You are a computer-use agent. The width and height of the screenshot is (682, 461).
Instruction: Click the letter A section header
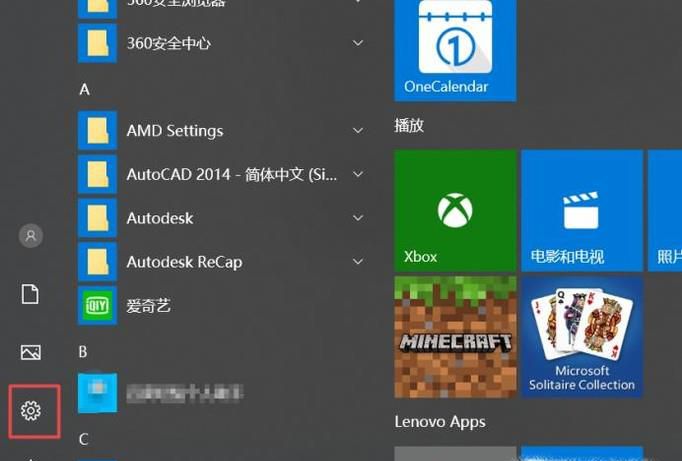[85, 90]
